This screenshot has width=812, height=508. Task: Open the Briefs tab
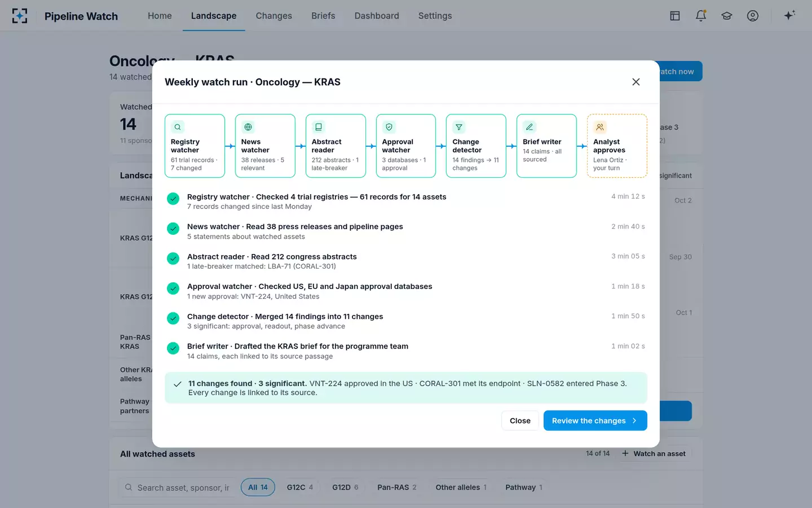(323, 16)
